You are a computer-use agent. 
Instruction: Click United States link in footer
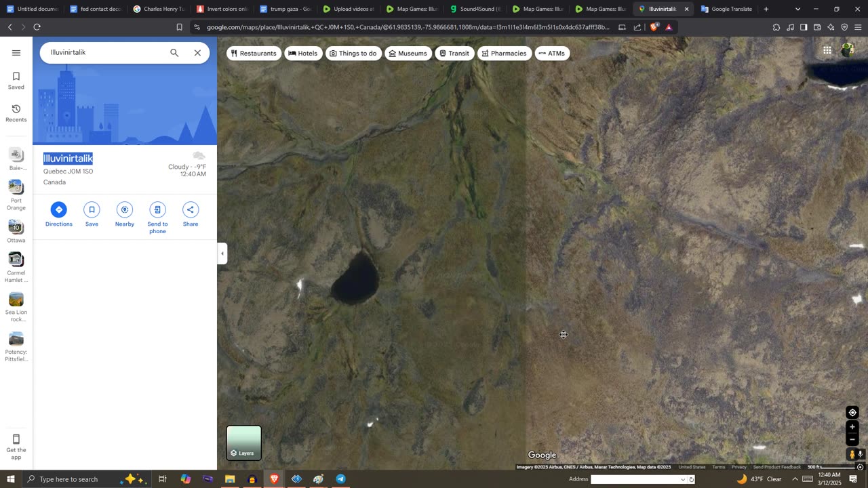[x=692, y=467]
